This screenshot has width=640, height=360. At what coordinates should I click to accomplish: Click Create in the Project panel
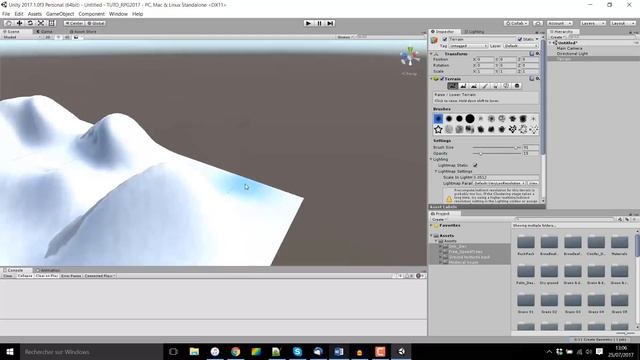pos(439,220)
